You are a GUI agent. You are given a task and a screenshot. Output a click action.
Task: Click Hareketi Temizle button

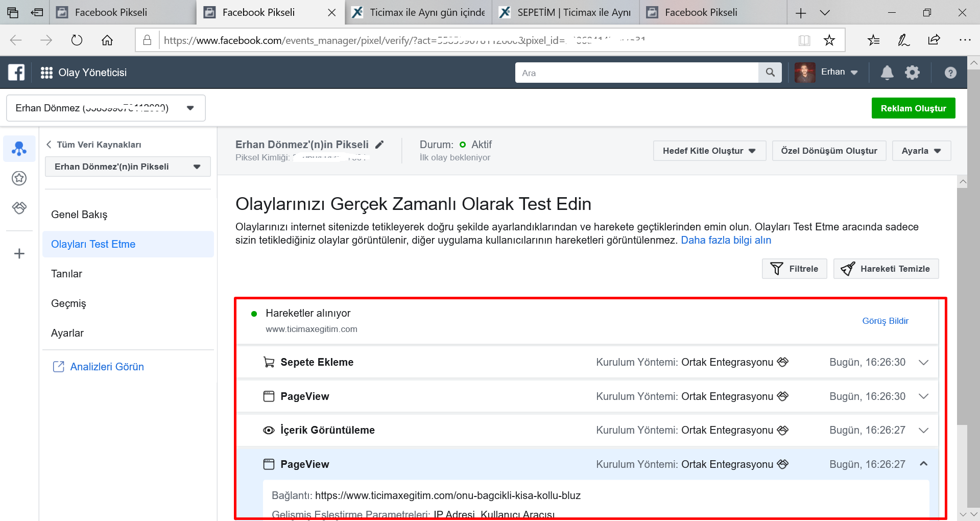[x=886, y=269]
